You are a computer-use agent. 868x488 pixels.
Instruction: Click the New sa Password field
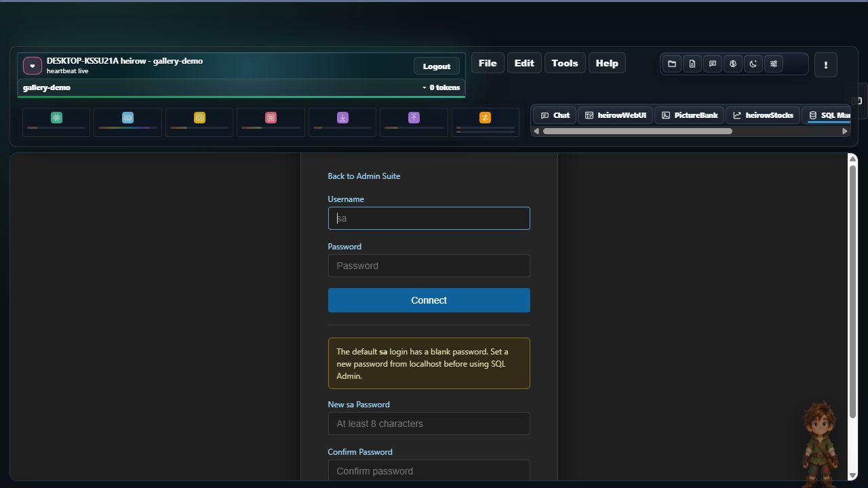(429, 424)
